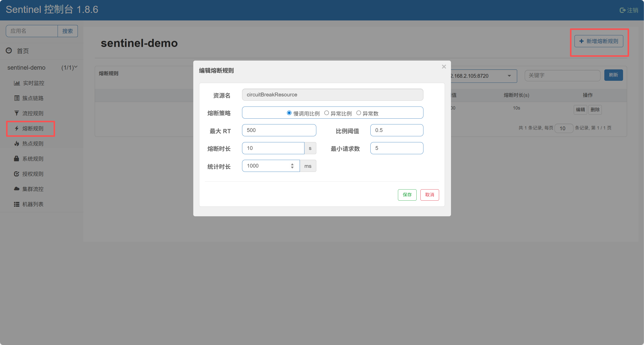Close the edit rule dialog

444,67
